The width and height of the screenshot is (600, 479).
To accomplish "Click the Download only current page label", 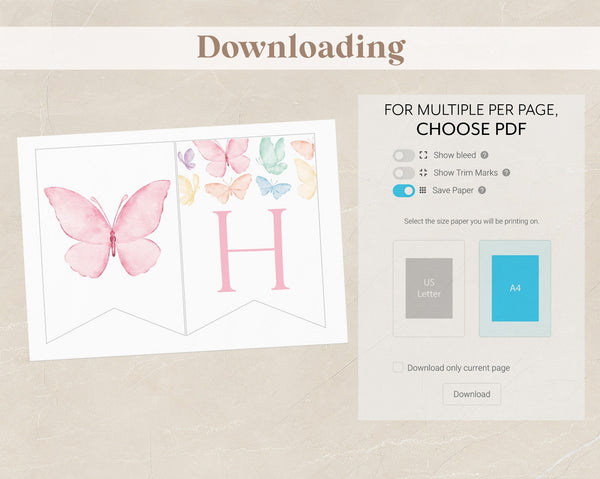I will click(x=458, y=368).
